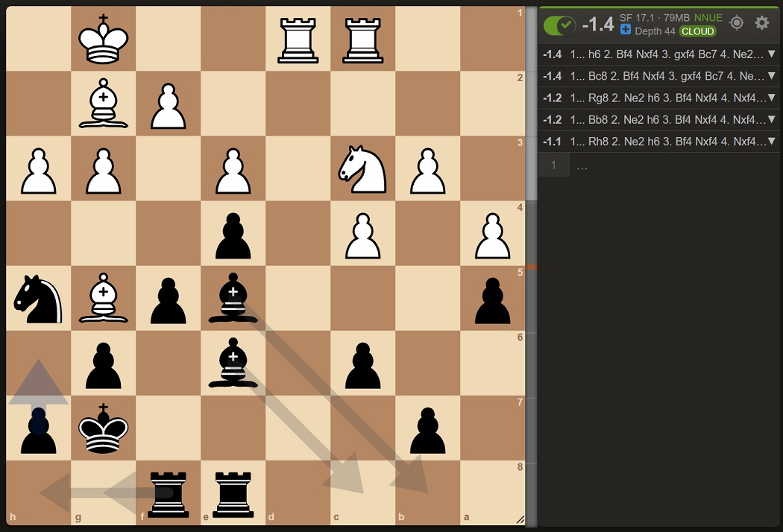The image size is (783, 532).
Task: Select the black pawn on e4
Action: (233, 236)
